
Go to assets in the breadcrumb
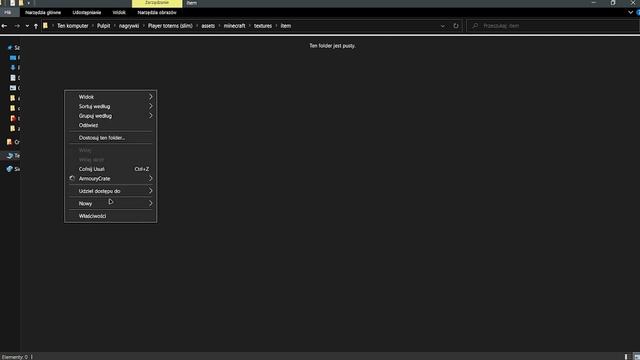click(x=208, y=26)
